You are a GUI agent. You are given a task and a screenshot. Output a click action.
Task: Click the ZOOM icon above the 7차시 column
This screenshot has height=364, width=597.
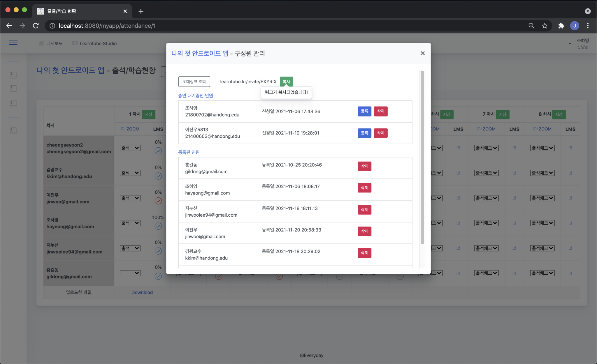pyautogui.click(x=486, y=129)
